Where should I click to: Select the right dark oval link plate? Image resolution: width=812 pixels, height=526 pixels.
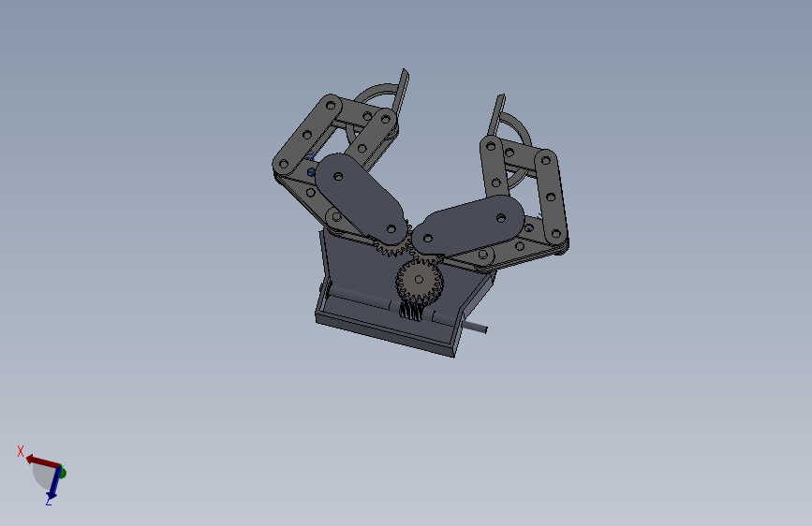click(x=468, y=226)
